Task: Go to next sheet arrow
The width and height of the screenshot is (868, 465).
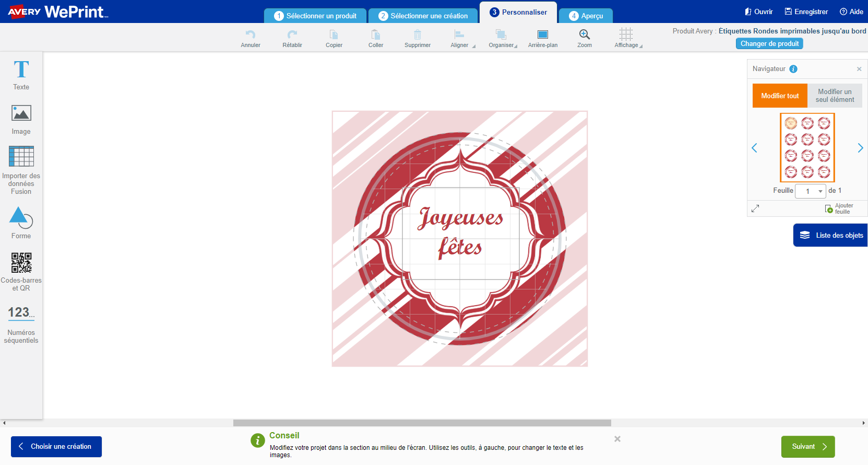Action: click(x=860, y=148)
